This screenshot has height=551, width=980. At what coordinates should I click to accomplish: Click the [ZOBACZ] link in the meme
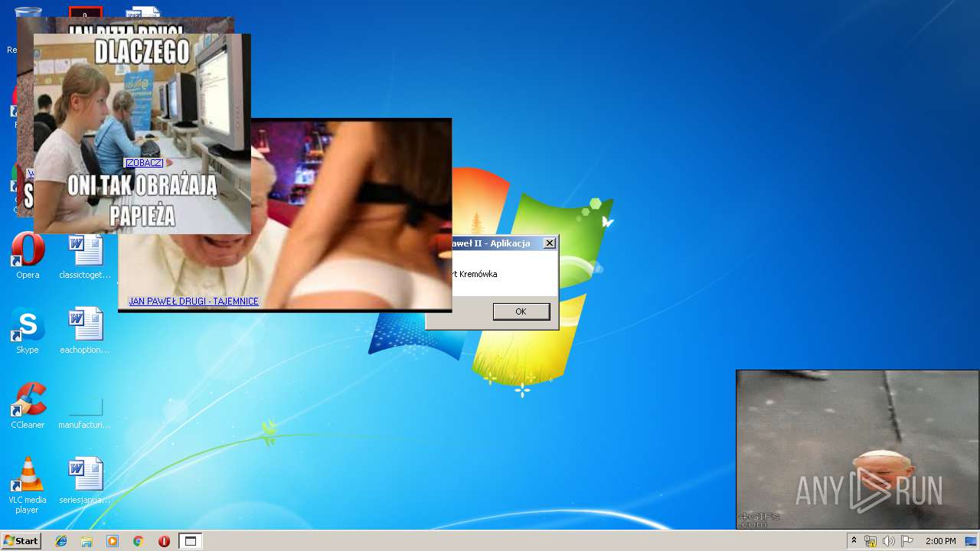click(144, 163)
